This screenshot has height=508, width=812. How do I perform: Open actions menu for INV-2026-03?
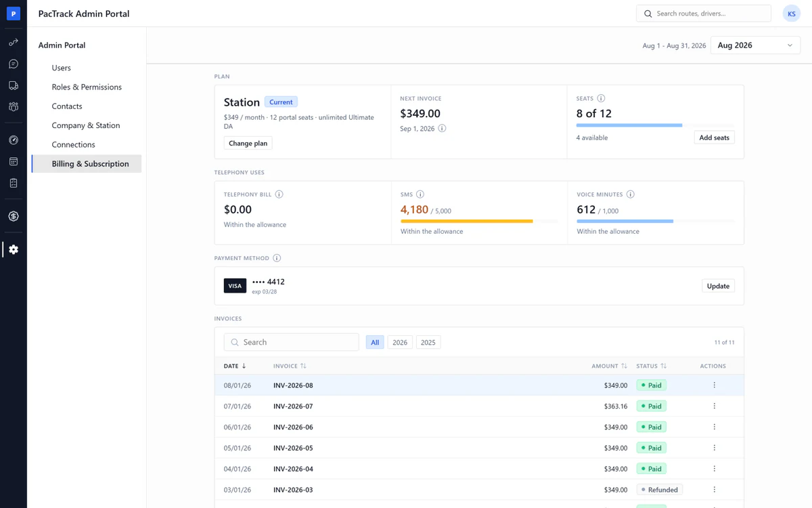pos(714,490)
